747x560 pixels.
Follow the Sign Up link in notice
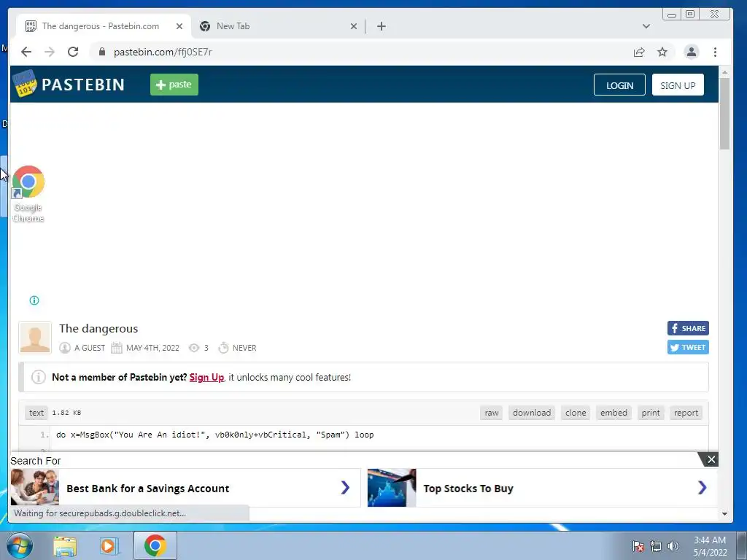tap(206, 377)
